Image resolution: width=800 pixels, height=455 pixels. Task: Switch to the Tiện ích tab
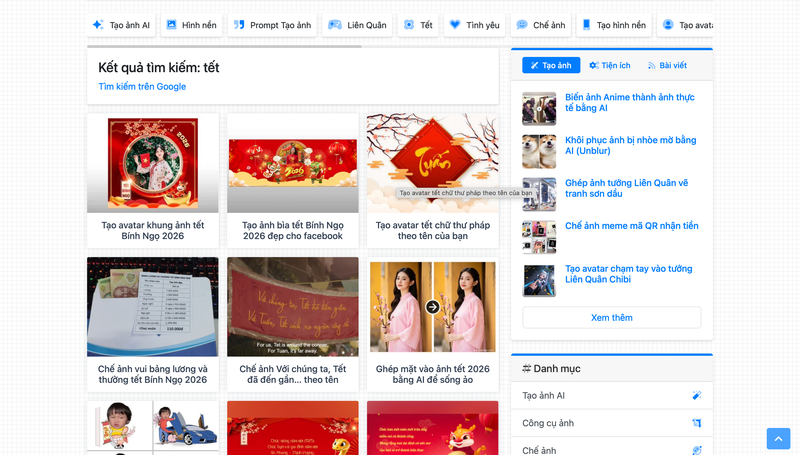(610, 65)
